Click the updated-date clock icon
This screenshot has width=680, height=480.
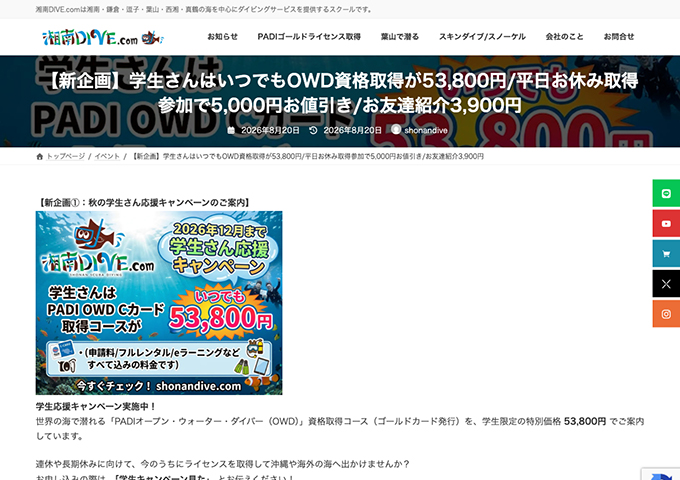[x=313, y=130]
